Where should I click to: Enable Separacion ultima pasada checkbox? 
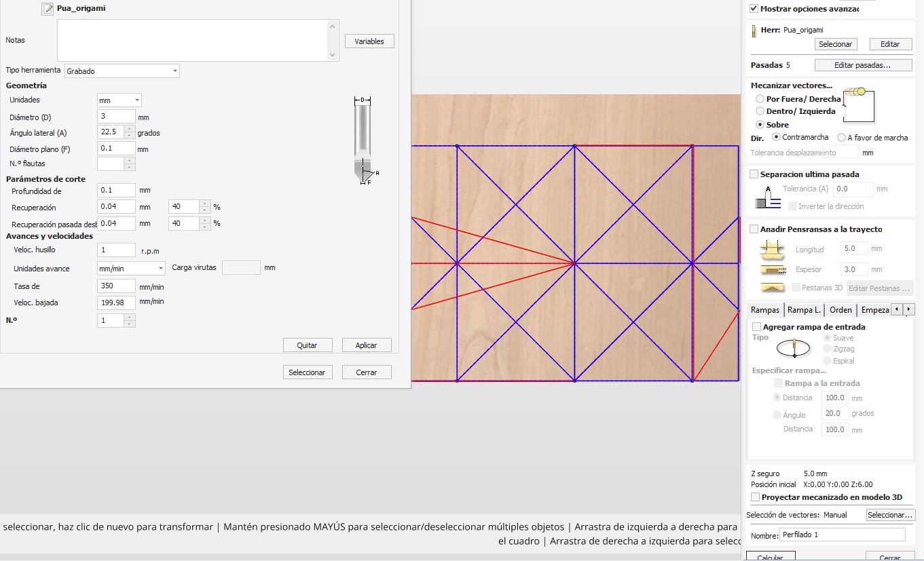(754, 174)
